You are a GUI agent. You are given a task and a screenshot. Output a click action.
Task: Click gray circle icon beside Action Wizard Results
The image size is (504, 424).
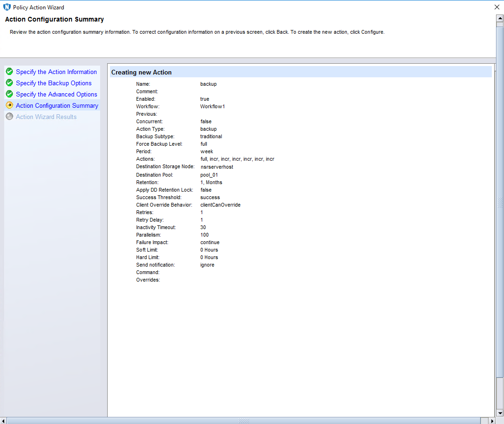9,117
